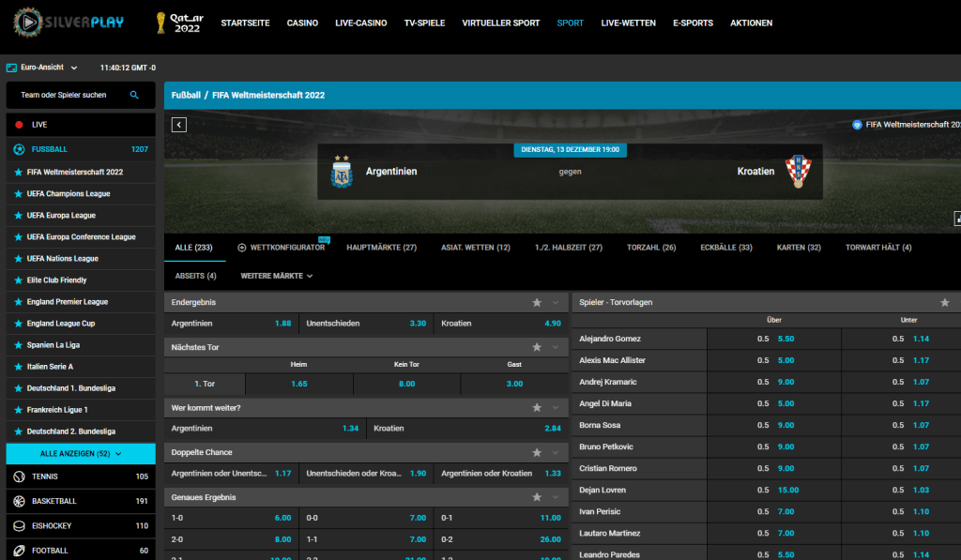Expand Alle Anzeigen (52) leagues list

[x=81, y=454]
